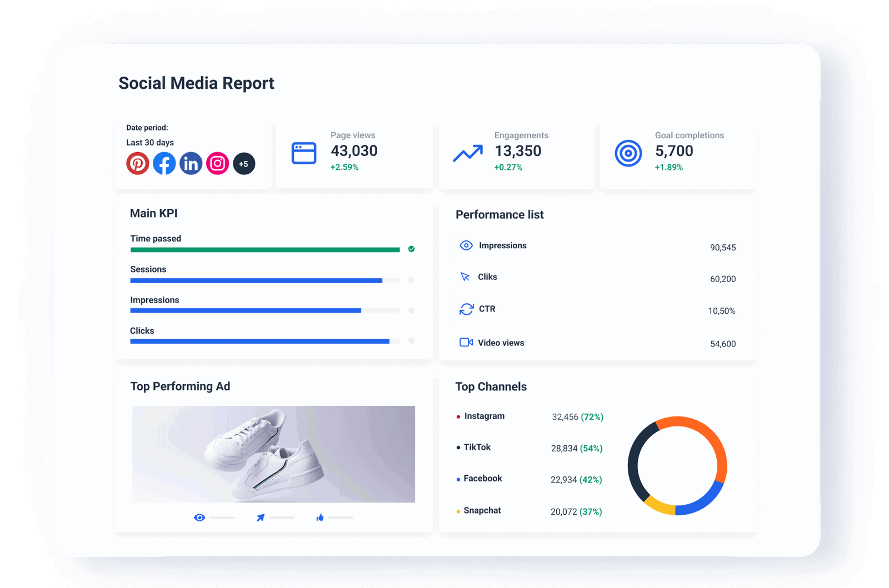Click the white sneakers ad image
The height and width of the screenshot is (588, 889).
click(x=273, y=453)
